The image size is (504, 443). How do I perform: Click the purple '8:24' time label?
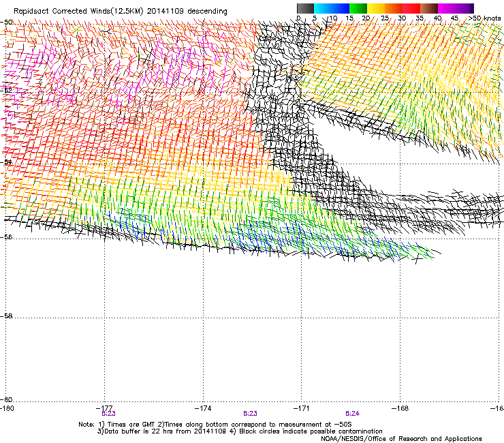coord(353,414)
